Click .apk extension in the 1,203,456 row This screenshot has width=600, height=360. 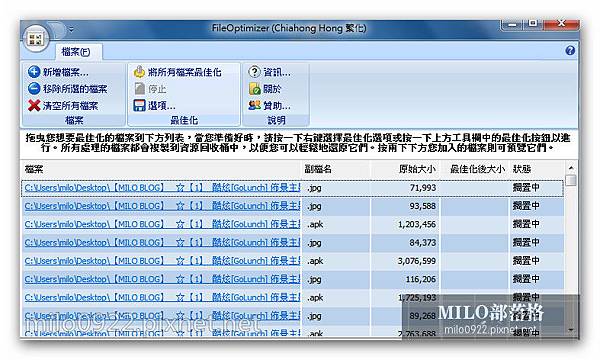pyautogui.click(x=315, y=225)
